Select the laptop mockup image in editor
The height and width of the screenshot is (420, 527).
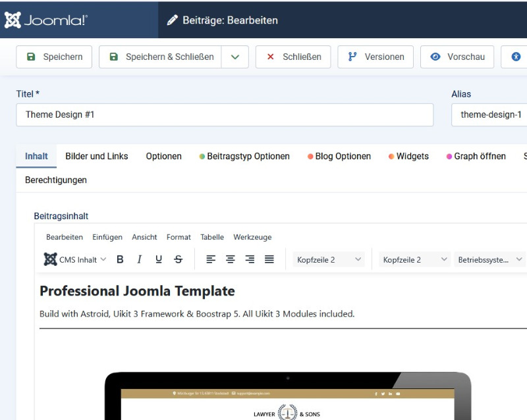pyautogui.click(x=288, y=396)
